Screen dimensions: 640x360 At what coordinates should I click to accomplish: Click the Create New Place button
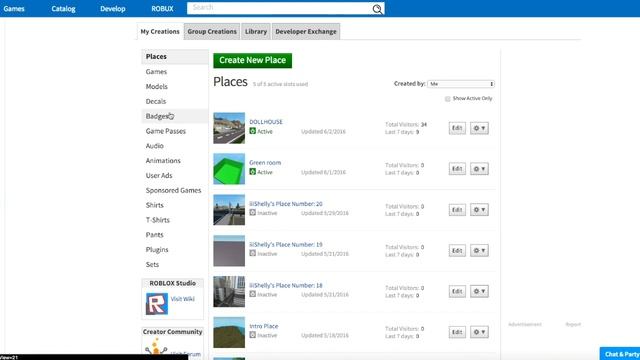pos(253,60)
